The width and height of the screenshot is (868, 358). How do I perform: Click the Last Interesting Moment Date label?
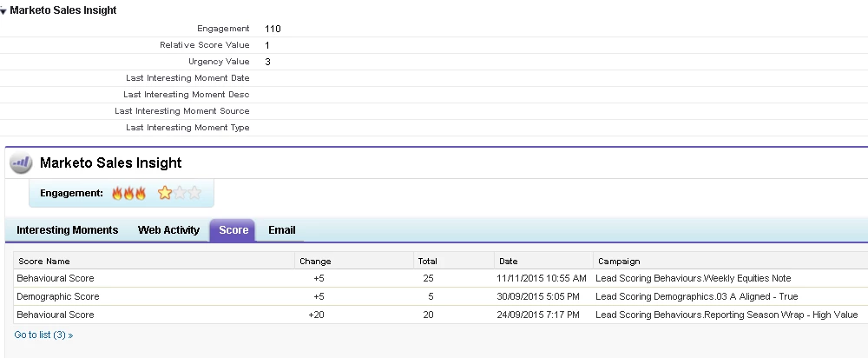[187, 78]
